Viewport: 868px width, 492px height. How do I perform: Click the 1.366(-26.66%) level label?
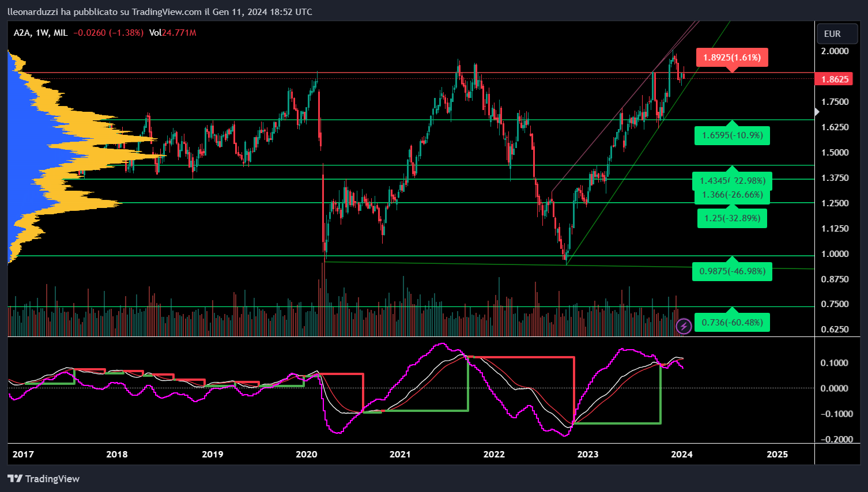(x=732, y=195)
